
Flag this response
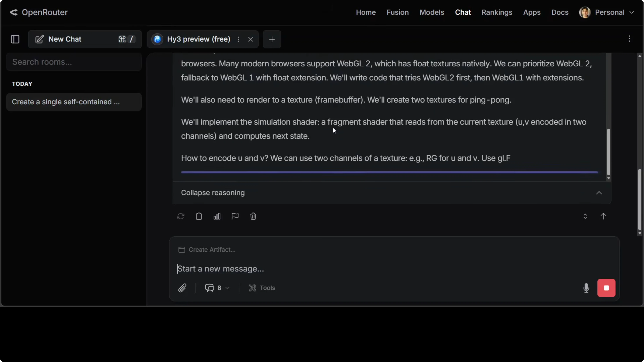point(235,216)
